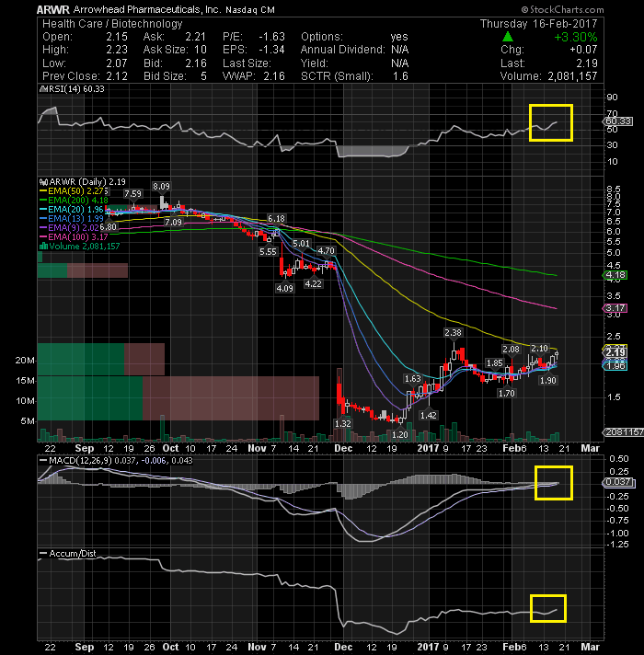Screen dimensions: 644x655
Task: Click the Last Size label
Action: 247,63
